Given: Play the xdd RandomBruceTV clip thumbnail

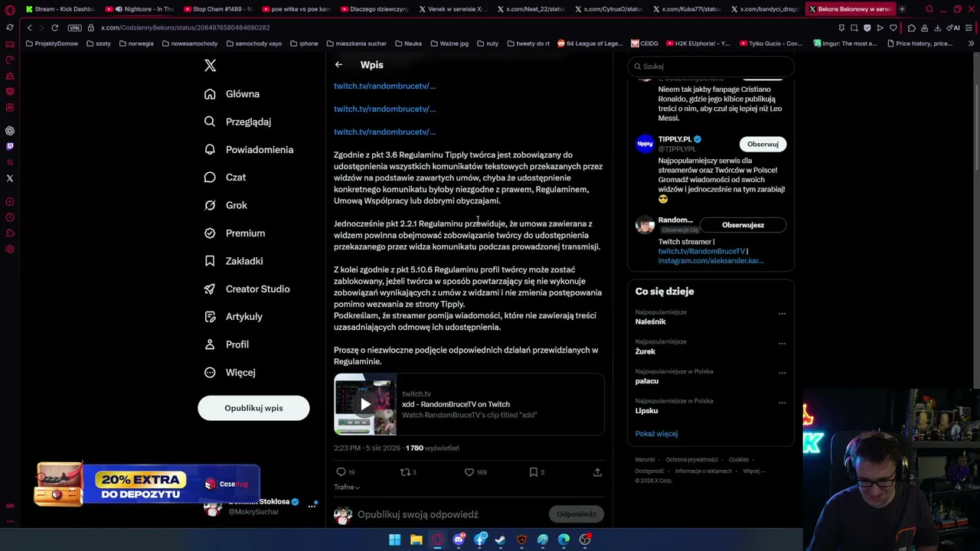Looking at the screenshot, I should (x=365, y=404).
